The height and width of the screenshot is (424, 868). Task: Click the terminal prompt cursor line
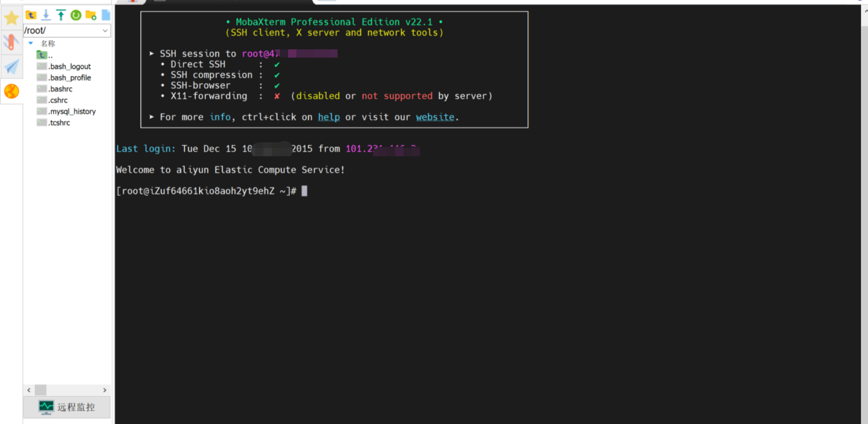coord(212,191)
